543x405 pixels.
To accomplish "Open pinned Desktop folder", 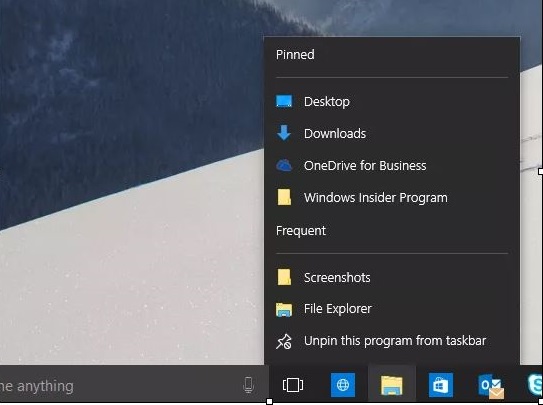I will 392,101.
